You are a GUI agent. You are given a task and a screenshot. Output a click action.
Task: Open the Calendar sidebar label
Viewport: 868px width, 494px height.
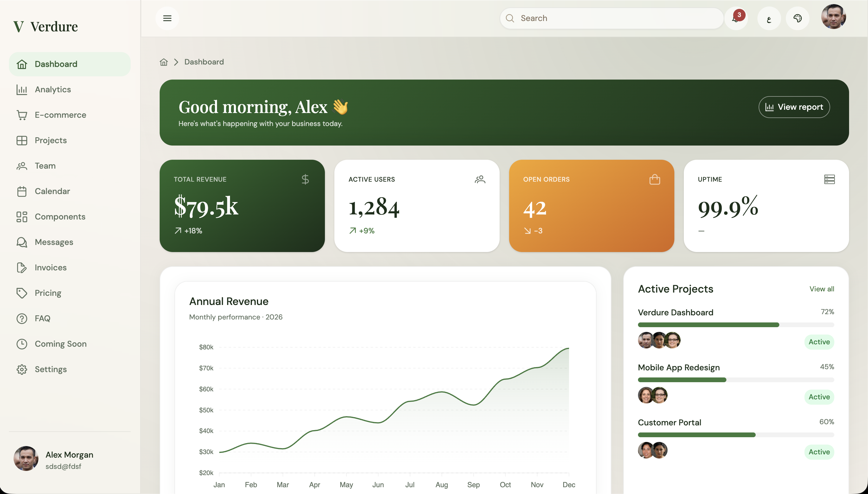tap(52, 191)
